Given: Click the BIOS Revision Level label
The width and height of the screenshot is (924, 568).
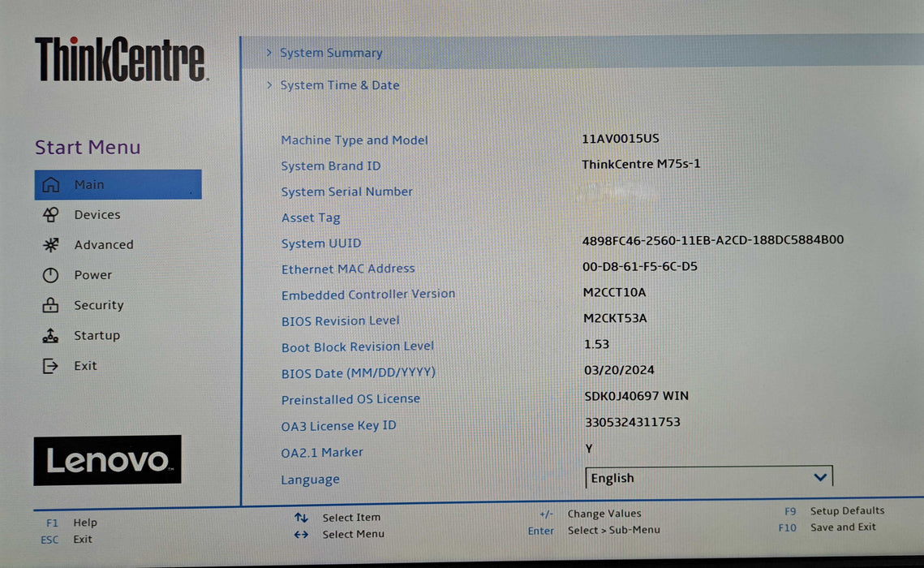Looking at the screenshot, I should [340, 321].
